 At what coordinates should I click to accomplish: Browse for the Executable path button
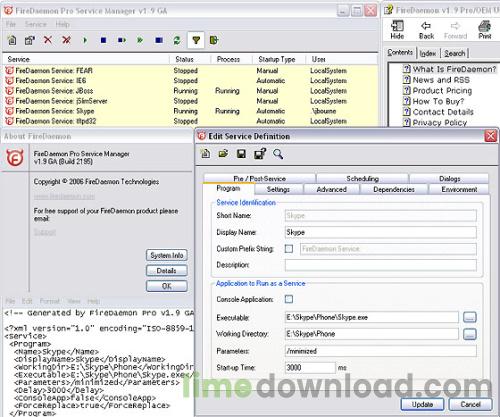click(x=470, y=317)
